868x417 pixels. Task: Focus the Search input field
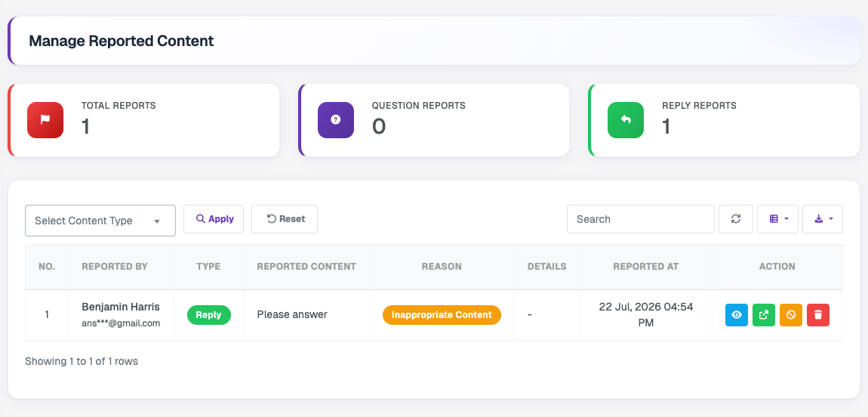[x=641, y=219]
